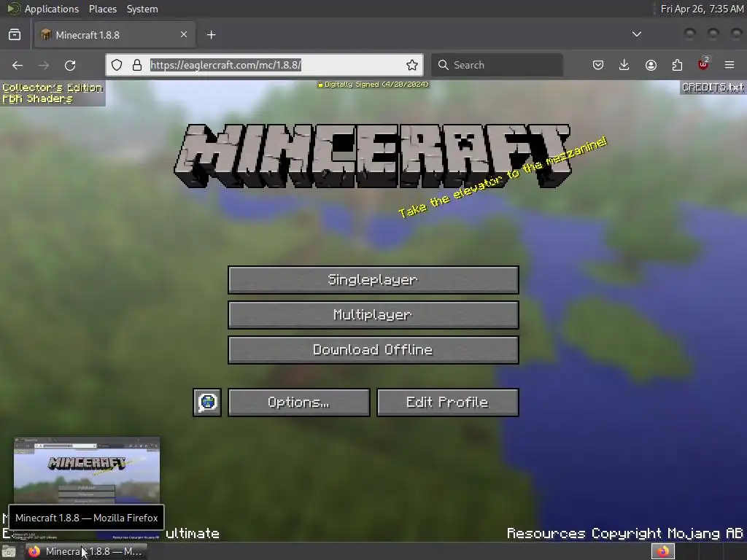Click the address bar URL

(225, 65)
